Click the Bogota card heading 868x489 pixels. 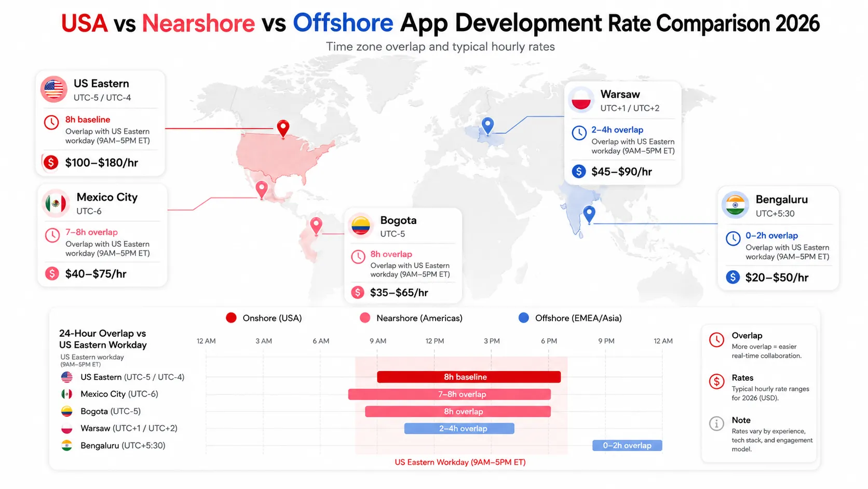(x=399, y=220)
